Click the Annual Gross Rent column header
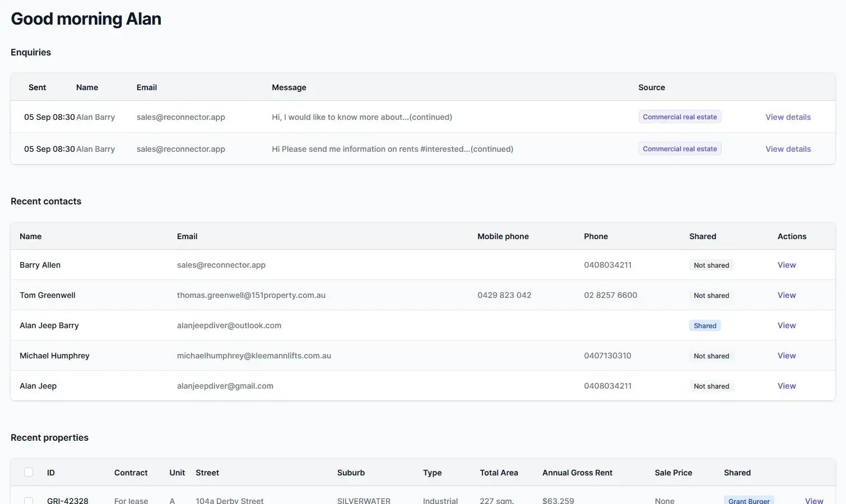Viewport: 846px width, 504px height. pos(577,473)
